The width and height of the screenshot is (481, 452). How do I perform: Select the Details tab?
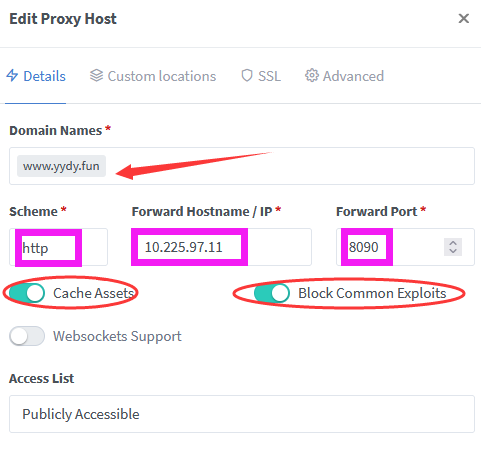pos(36,76)
